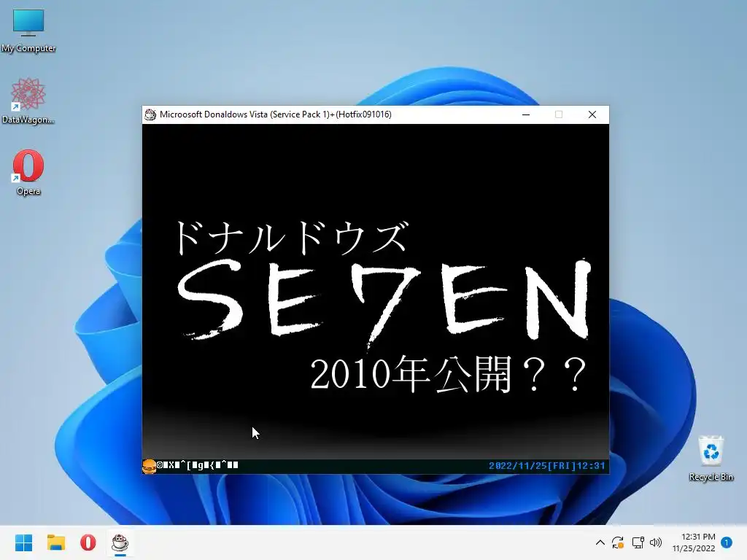Click the sync update icon in system tray

click(x=618, y=542)
